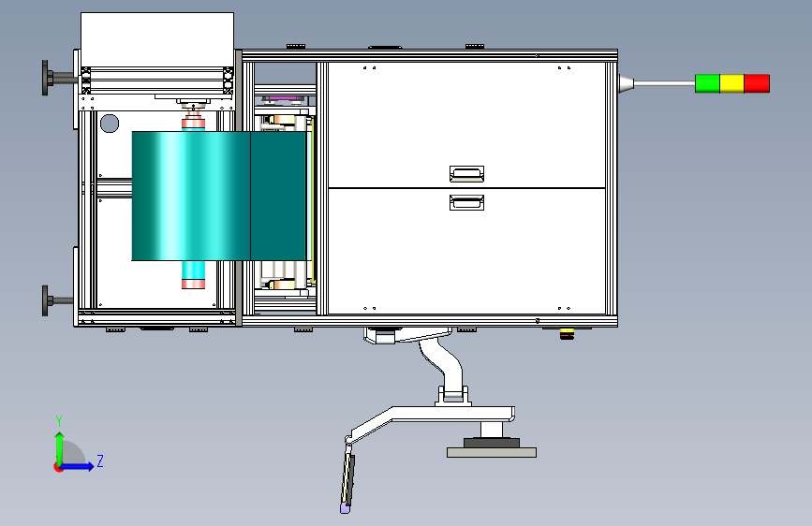Pick the top-left black handwheel knob
The width and height of the screenshot is (812, 526).
click(45, 78)
